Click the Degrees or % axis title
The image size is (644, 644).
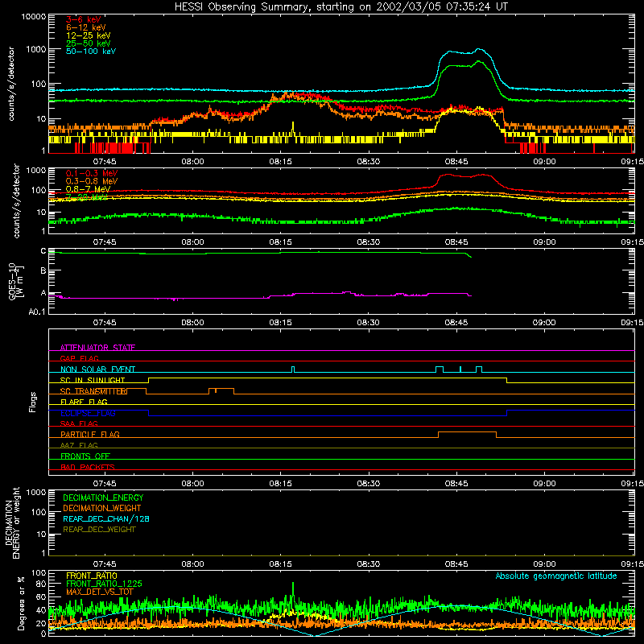[x=21, y=603]
